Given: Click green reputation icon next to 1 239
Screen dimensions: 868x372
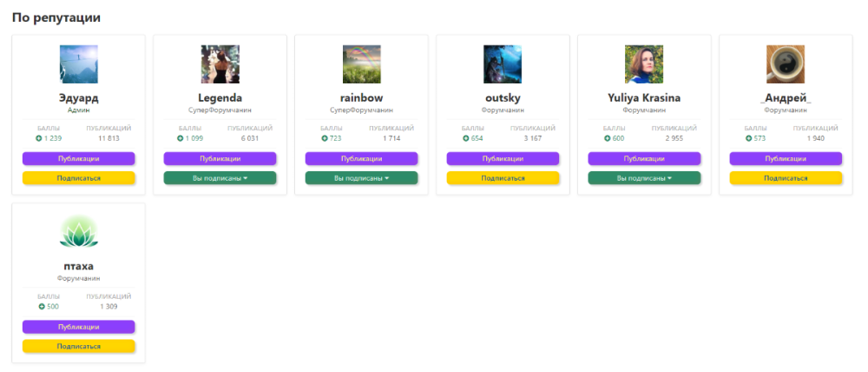Looking at the screenshot, I should 39,138.
